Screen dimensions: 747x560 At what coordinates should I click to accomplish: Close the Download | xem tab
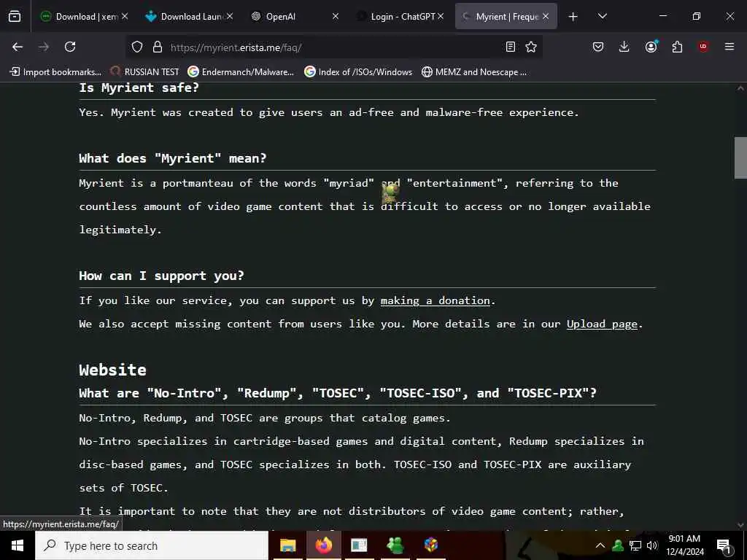(125, 17)
